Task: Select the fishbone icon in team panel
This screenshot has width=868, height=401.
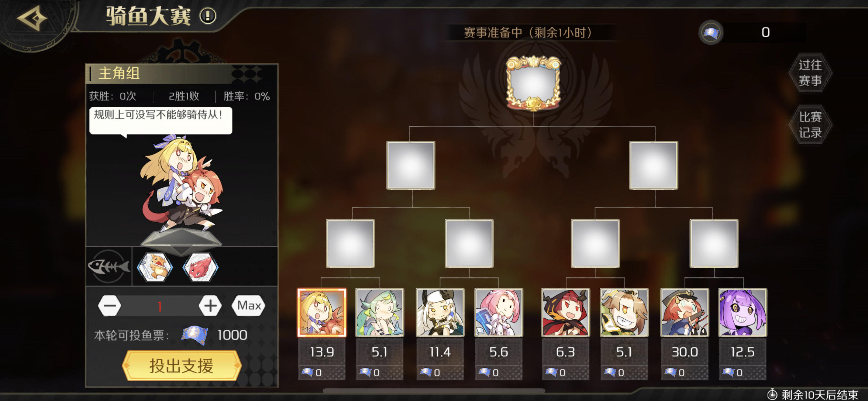Action: coord(109,266)
